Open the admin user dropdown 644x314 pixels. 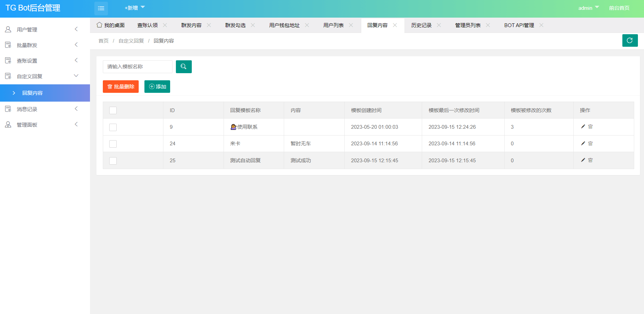click(x=588, y=8)
